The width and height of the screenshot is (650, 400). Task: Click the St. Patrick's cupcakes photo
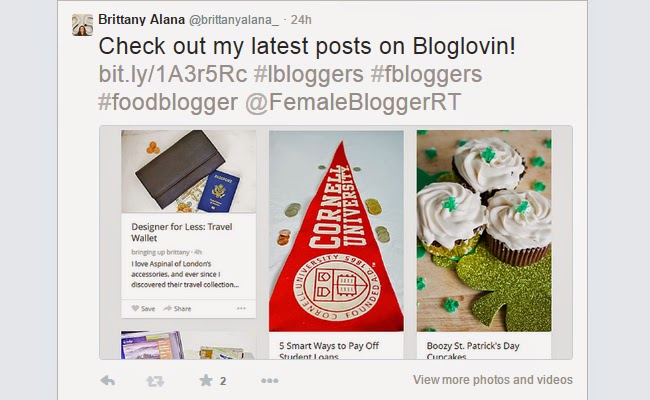pos(484,231)
